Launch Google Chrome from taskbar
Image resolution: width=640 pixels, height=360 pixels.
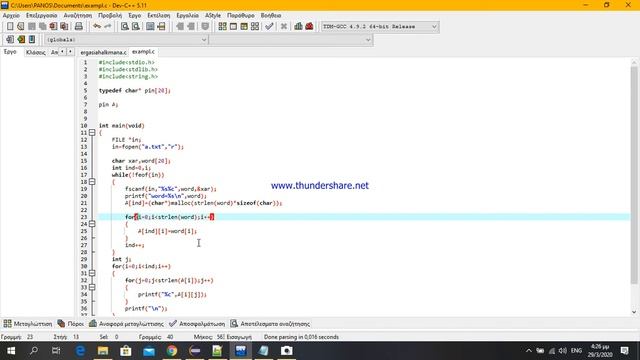click(172, 351)
